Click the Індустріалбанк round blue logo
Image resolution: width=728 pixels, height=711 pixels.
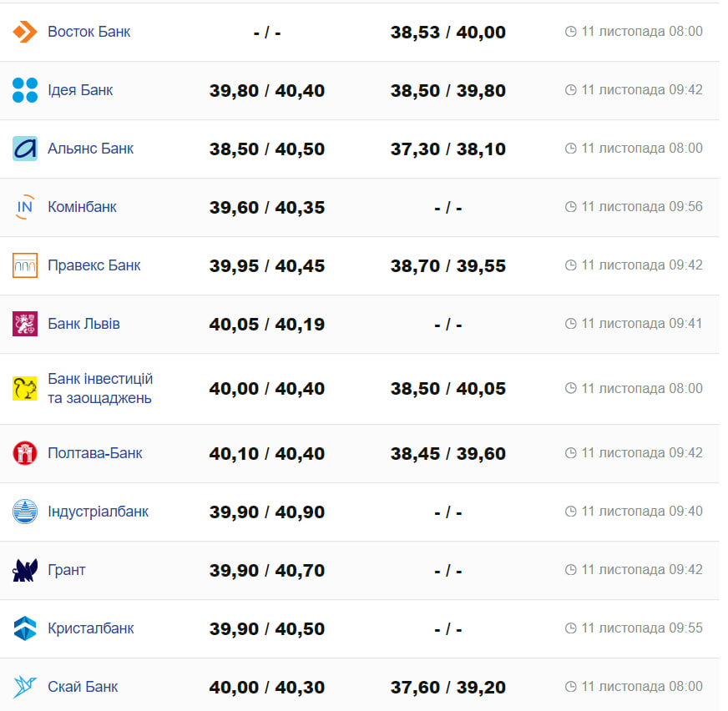coord(25,512)
